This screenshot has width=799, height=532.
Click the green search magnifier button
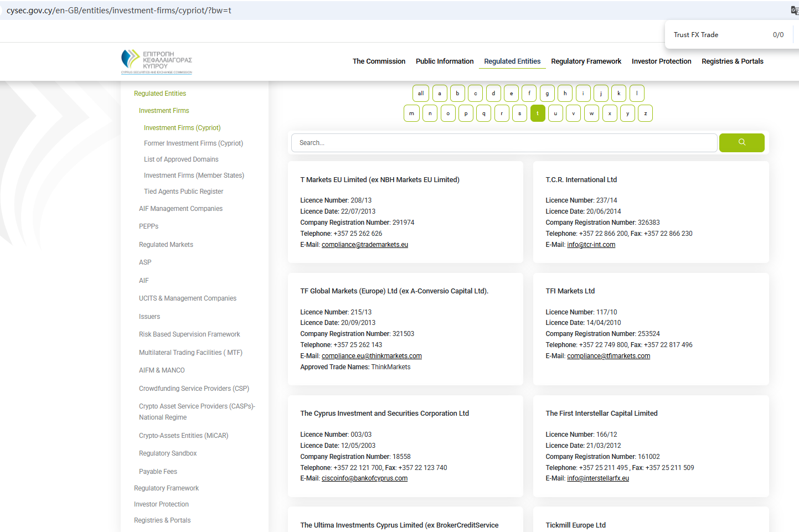(x=741, y=143)
